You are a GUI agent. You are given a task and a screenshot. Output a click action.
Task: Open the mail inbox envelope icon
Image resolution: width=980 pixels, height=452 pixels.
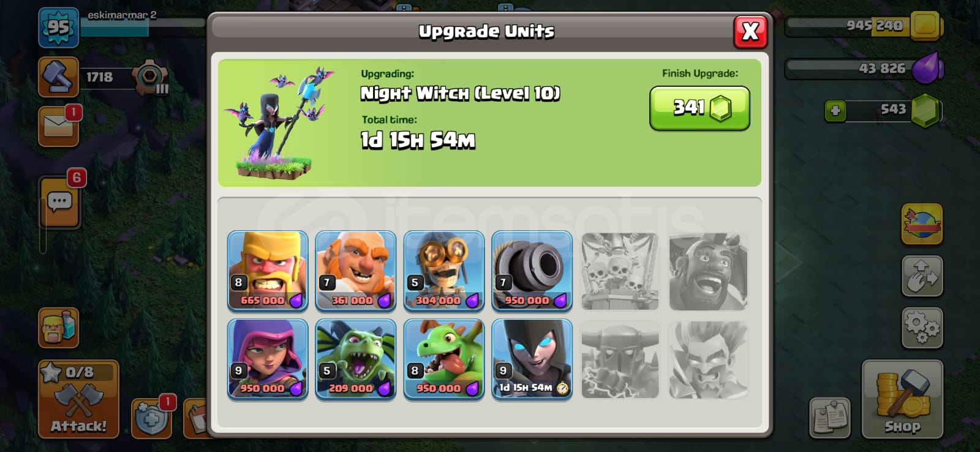pos(58,127)
